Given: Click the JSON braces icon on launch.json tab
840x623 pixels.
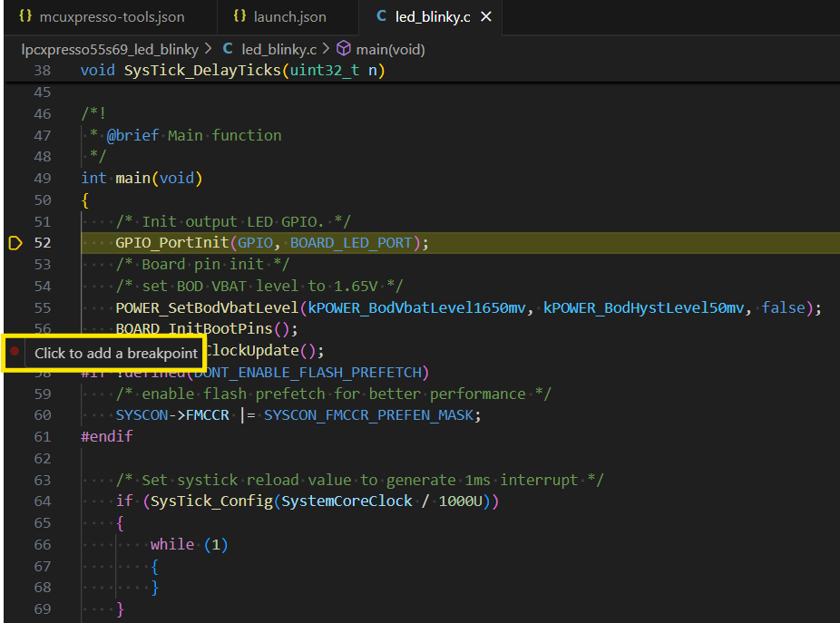Looking at the screenshot, I should tap(239, 15).
